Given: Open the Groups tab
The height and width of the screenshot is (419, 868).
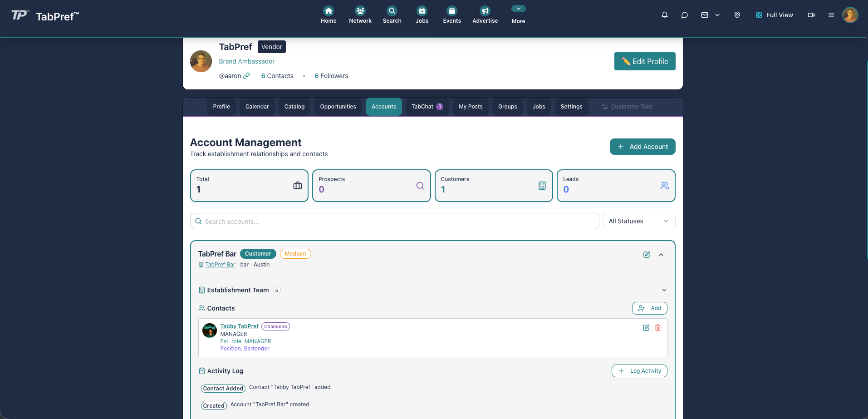Looking at the screenshot, I should pyautogui.click(x=508, y=107).
